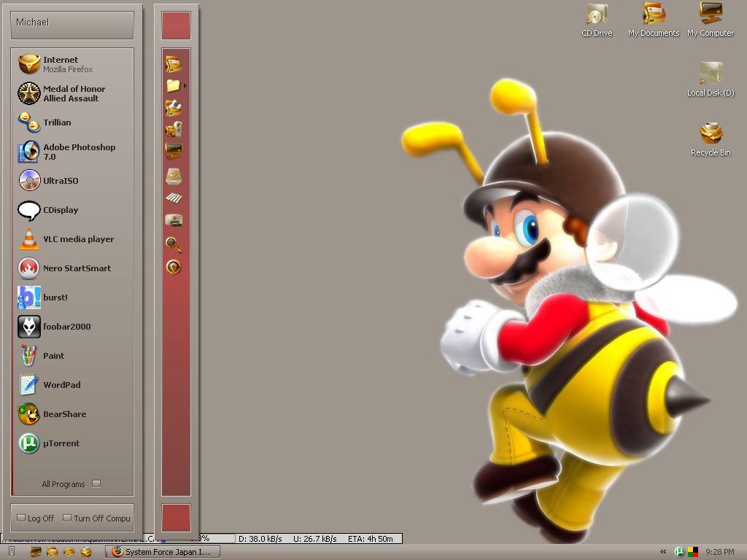The image size is (747, 560).
Task: Open the pictures folder icon in red sidebar
Action: pos(174,108)
